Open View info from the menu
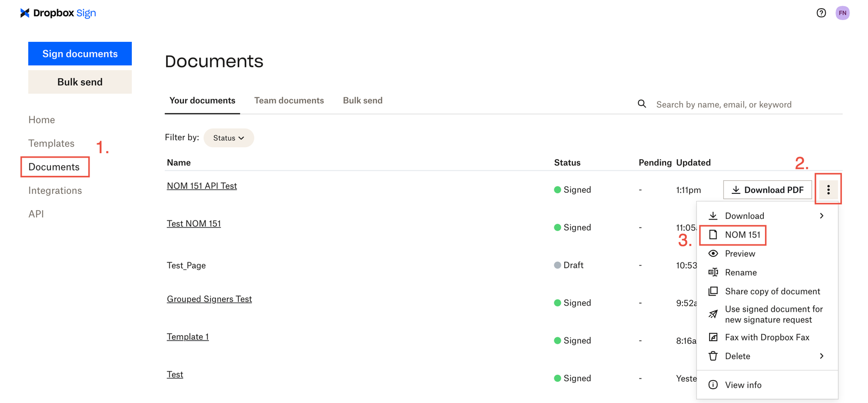868x403 pixels. pos(767,385)
